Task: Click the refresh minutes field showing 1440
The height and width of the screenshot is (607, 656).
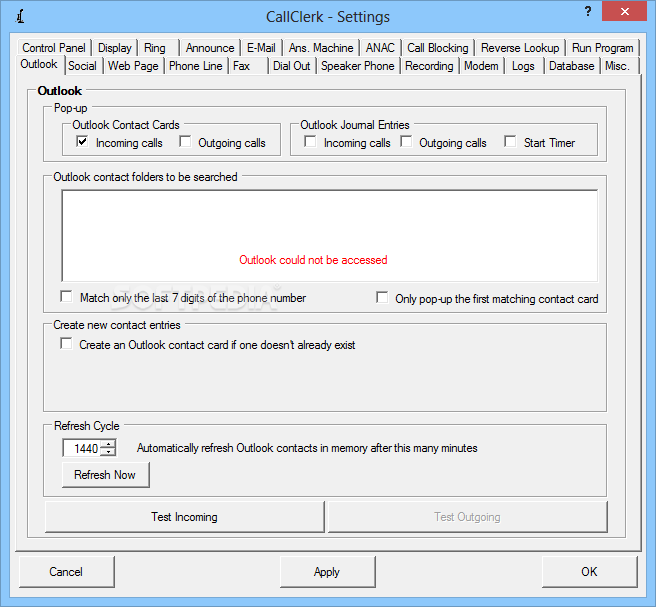Action: pos(82,448)
